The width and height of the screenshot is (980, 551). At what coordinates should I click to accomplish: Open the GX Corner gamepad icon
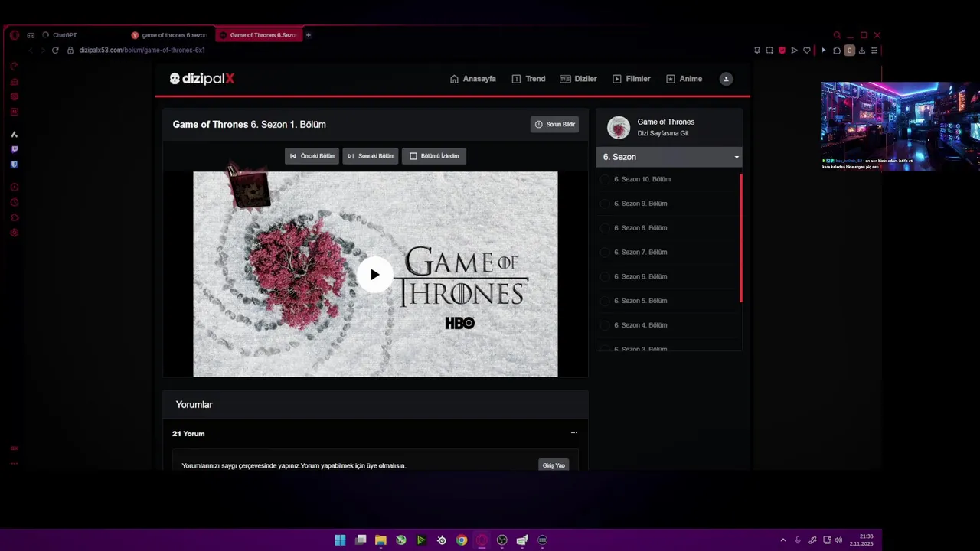coord(31,35)
